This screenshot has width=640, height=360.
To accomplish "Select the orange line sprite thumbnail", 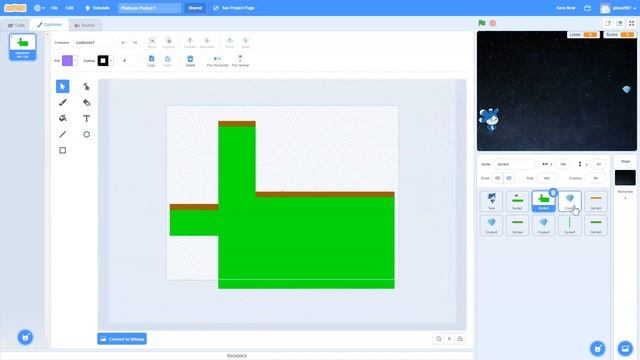I will pos(596,201).
